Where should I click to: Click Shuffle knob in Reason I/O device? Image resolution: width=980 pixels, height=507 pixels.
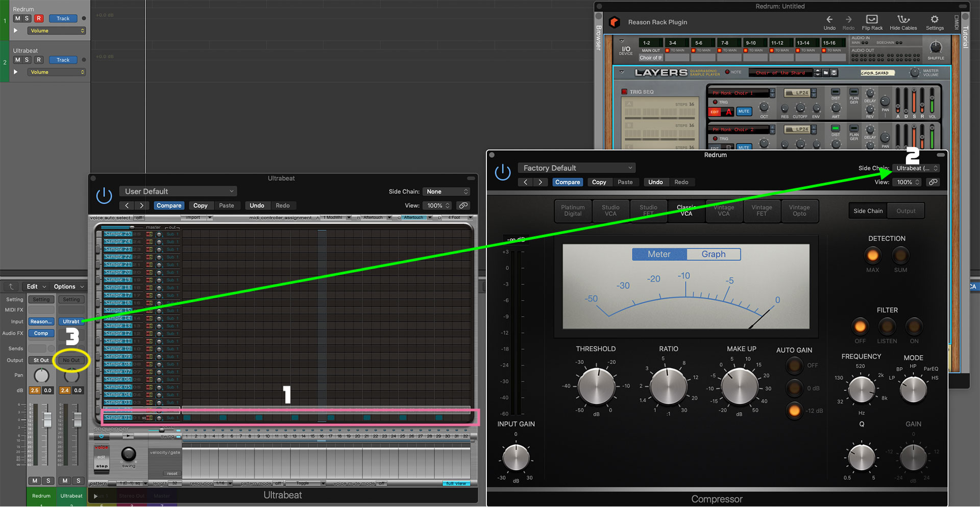[x=936, y=47]
